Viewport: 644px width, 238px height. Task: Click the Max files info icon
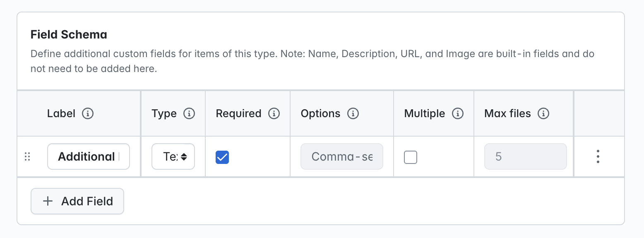pos(543,113)
